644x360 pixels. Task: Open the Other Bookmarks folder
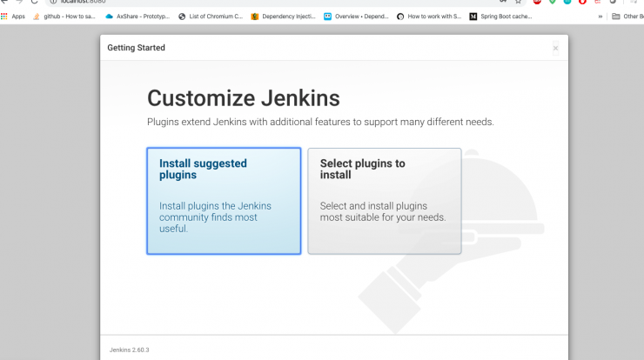(627, 17)
